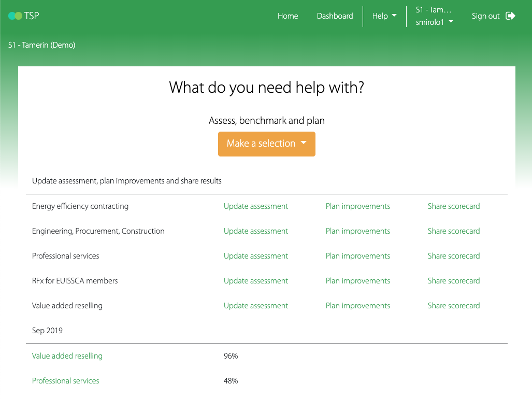Share scorecard for Engineering, Procurement, Construction
This screenshot has width=532, height=399.
pos(453,231)
